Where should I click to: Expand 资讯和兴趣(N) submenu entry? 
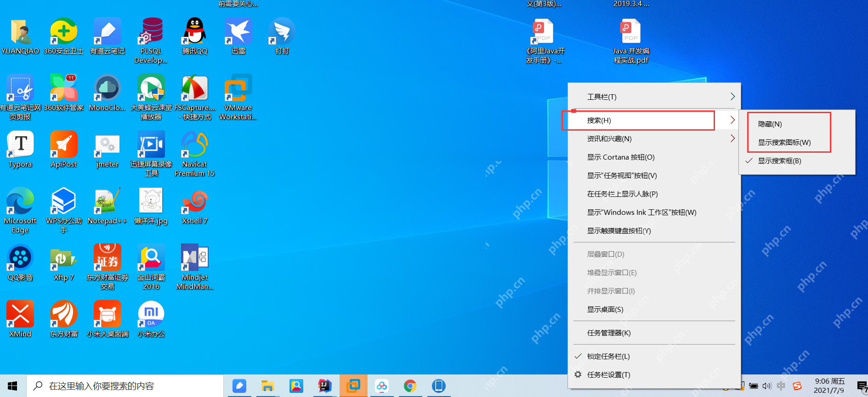[654, 139]
